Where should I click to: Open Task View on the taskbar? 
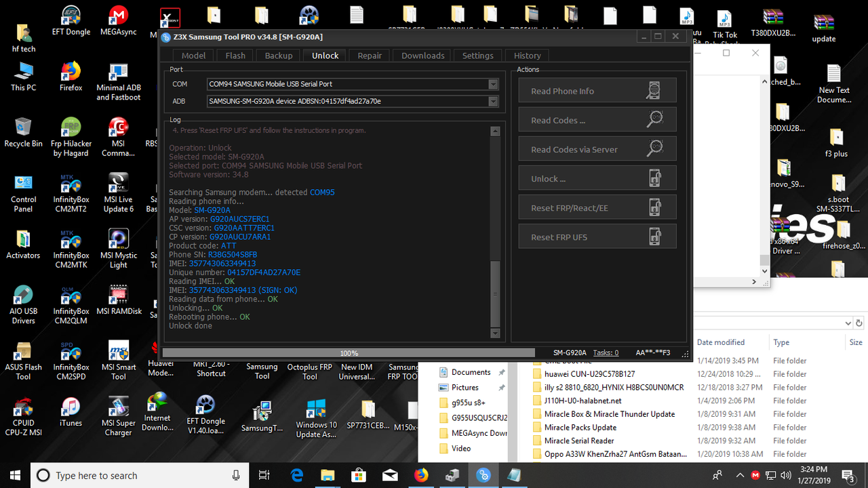click(264, 475)
